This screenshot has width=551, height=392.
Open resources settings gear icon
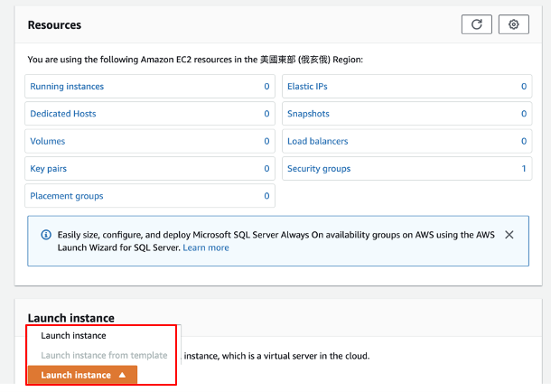[513, 24]
